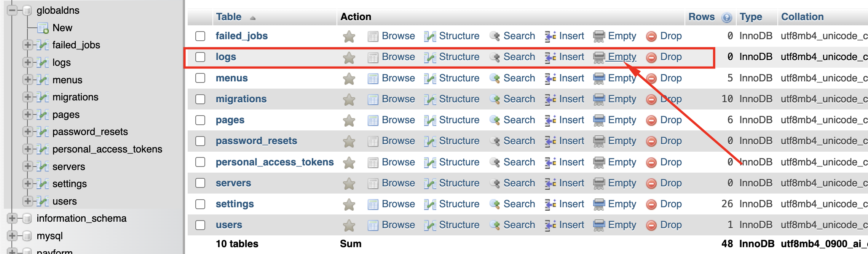
Task: Sort tables by Collation column header
Action: (x=802, y=17)
